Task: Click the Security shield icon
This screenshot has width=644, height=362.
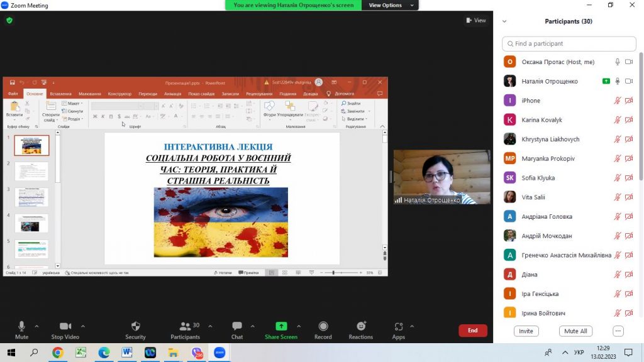Action: click(x=135, y=327)
